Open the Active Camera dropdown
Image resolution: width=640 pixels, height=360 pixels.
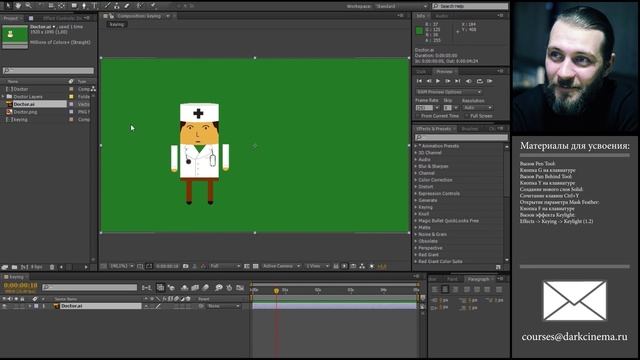pos(281,266)
